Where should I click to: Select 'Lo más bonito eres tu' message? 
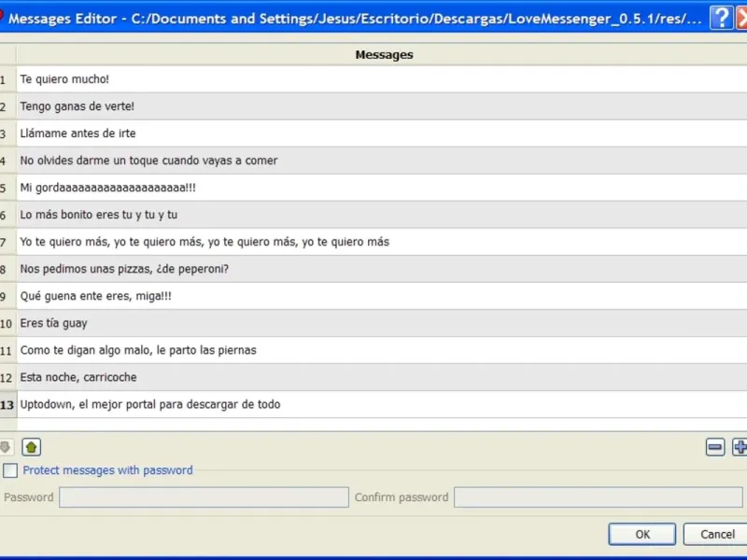point(382,215)
